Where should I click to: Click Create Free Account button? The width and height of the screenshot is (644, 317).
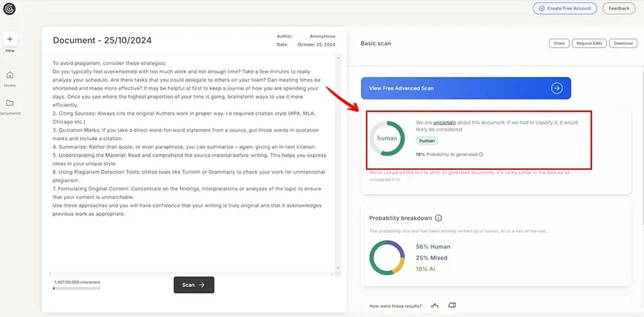(563, 9)
